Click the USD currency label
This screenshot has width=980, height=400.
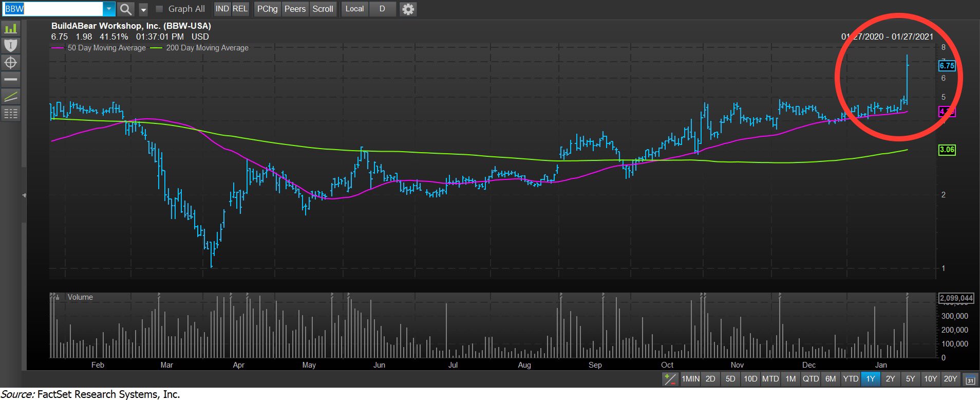coord(200,37)
